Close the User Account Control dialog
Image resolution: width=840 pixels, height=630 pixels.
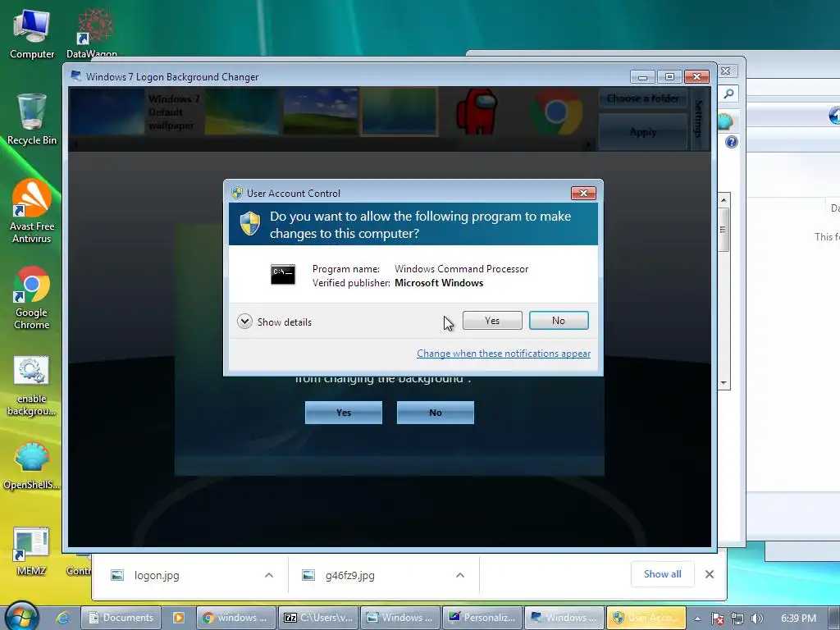point(583,193)
